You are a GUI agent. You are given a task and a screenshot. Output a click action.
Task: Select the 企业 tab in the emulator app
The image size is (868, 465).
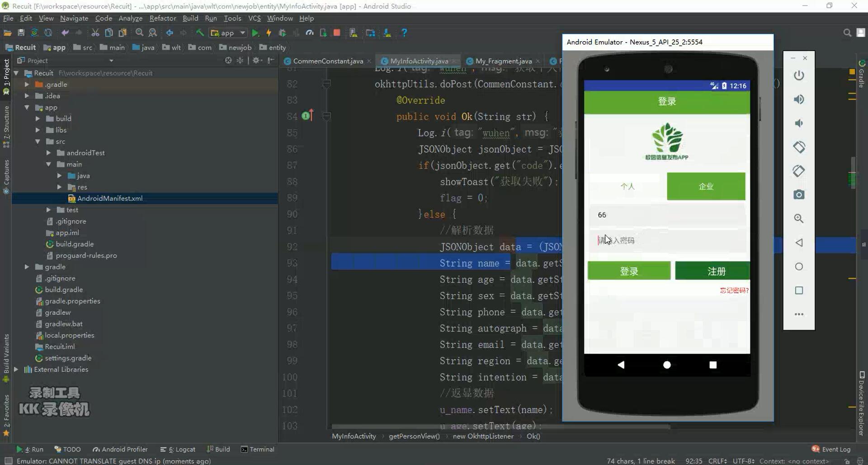(x=706, y=186)
